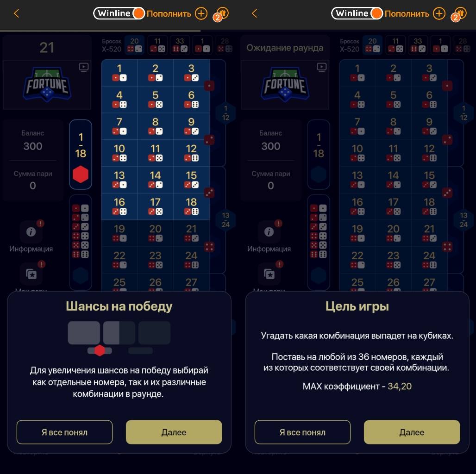Click Далее in Шансы на победу dialog
The height and width of the screenshot is (474, 476).
(x=174, y=432)
